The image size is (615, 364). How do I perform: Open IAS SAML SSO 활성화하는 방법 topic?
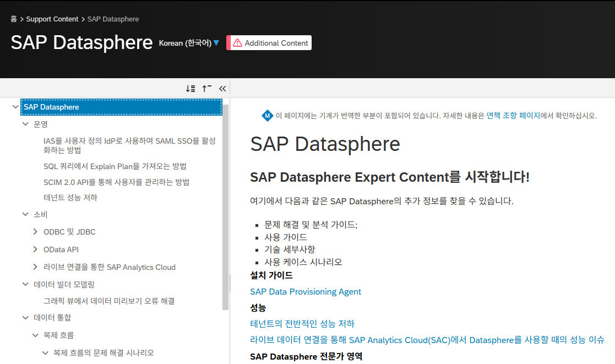pos(129,145)
